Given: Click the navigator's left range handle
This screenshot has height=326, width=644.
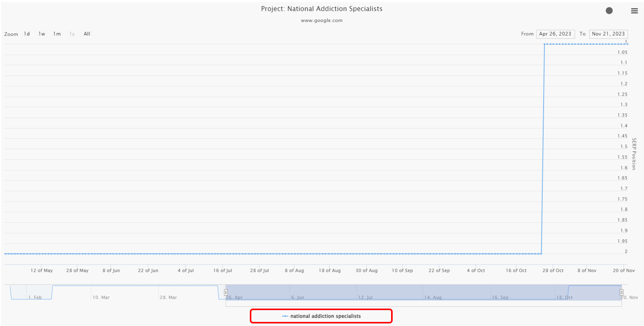Looking at the screenshot, I should (226, 292).
